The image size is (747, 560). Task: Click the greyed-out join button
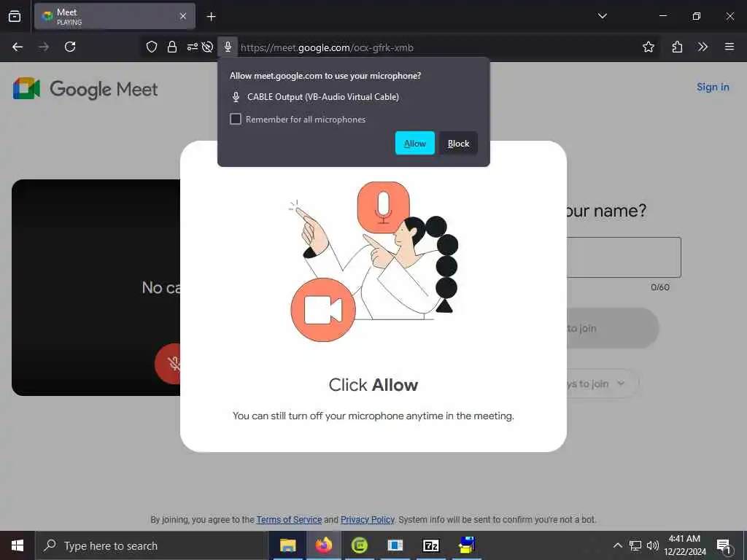tap(613, 328)
